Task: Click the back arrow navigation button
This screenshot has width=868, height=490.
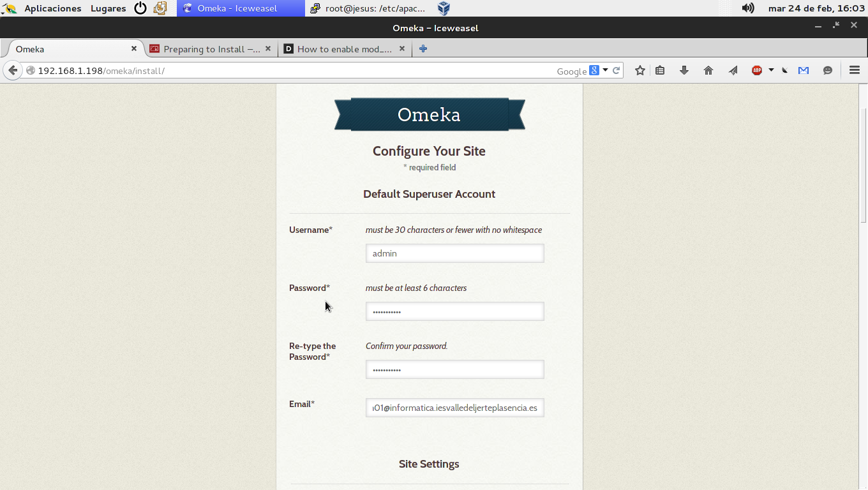Action: 12,71
